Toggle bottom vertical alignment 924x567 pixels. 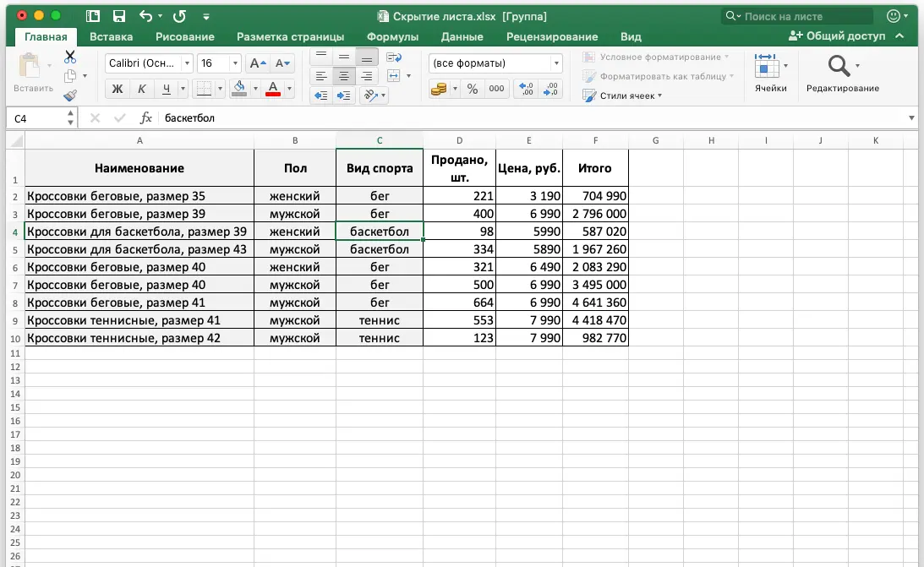point(367,57)
